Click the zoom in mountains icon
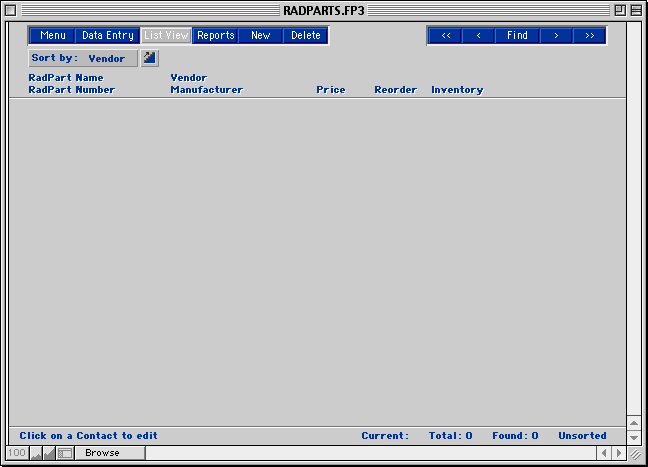 [x=49, y=453]
